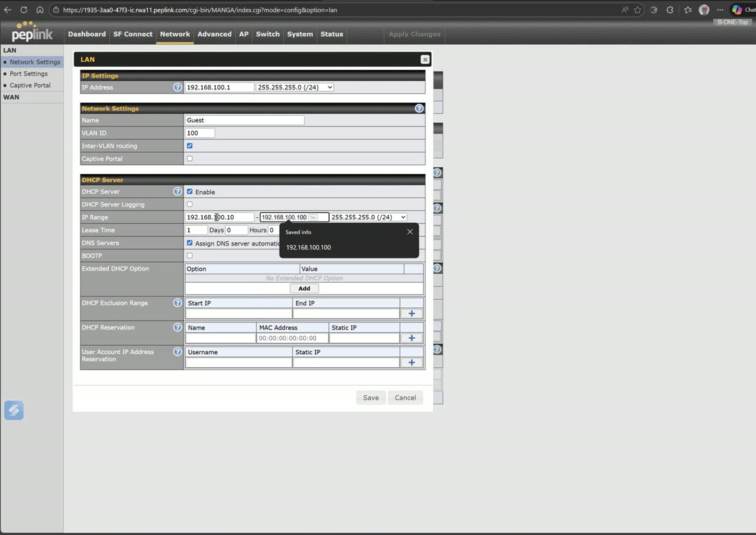The image size is (756, 535).
Task: Toggle Assign DNS server automatically checkbox
Action: (x=190, y=243)
